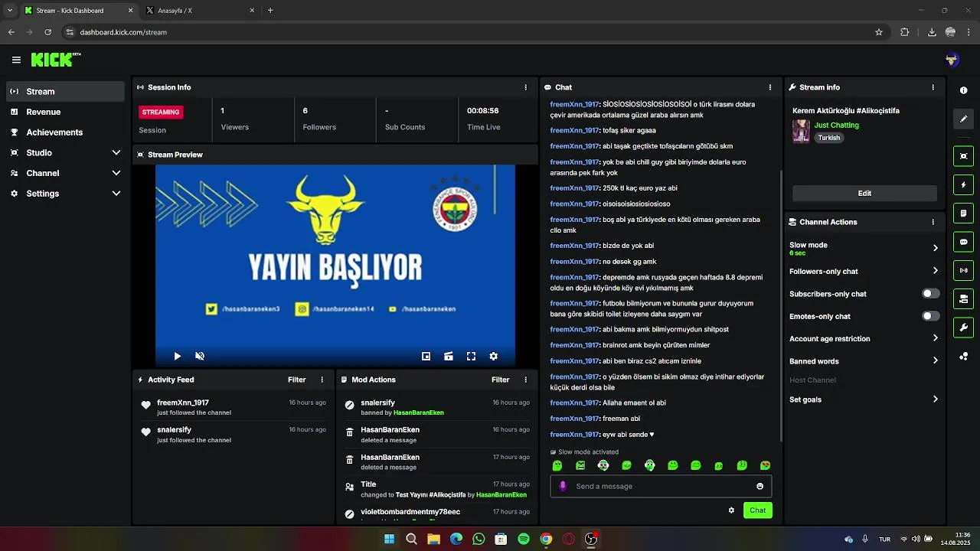Expand Followers-only chat settings
The image size is (980, 551).
864,271
